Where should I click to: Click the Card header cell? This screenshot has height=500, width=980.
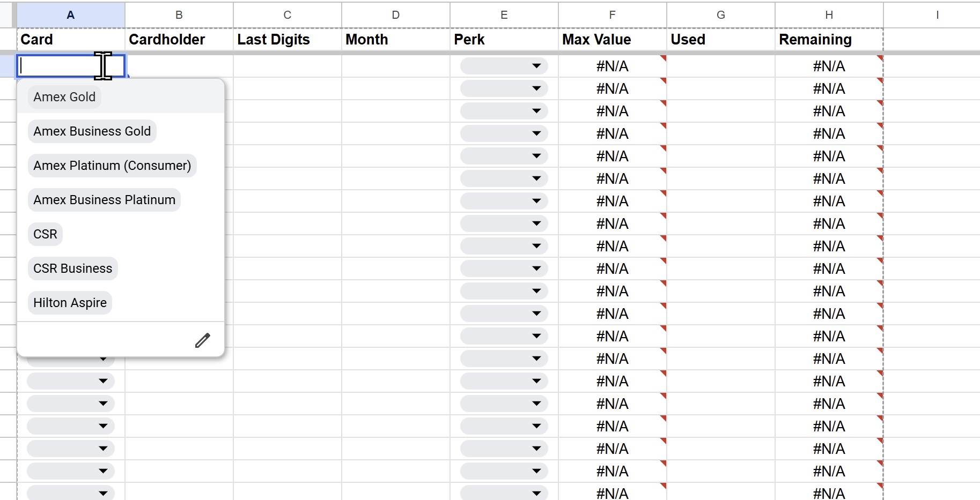[71, 40]
